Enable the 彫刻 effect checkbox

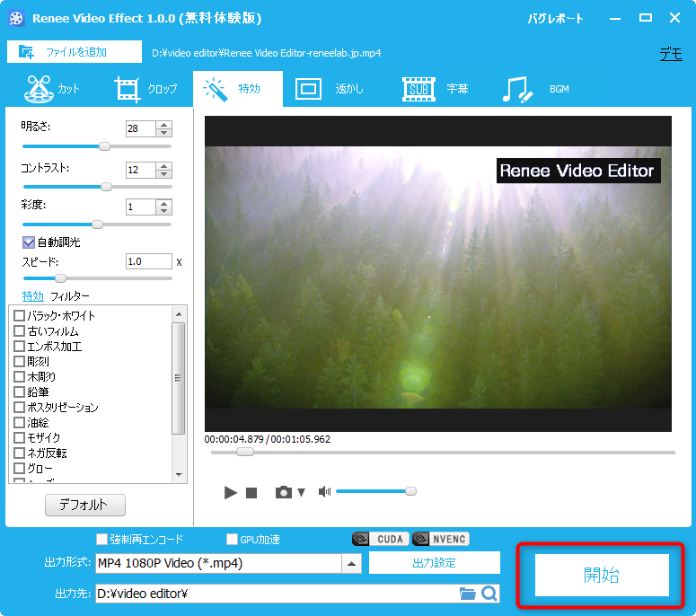pyautogui.click(x=19, y=361)
